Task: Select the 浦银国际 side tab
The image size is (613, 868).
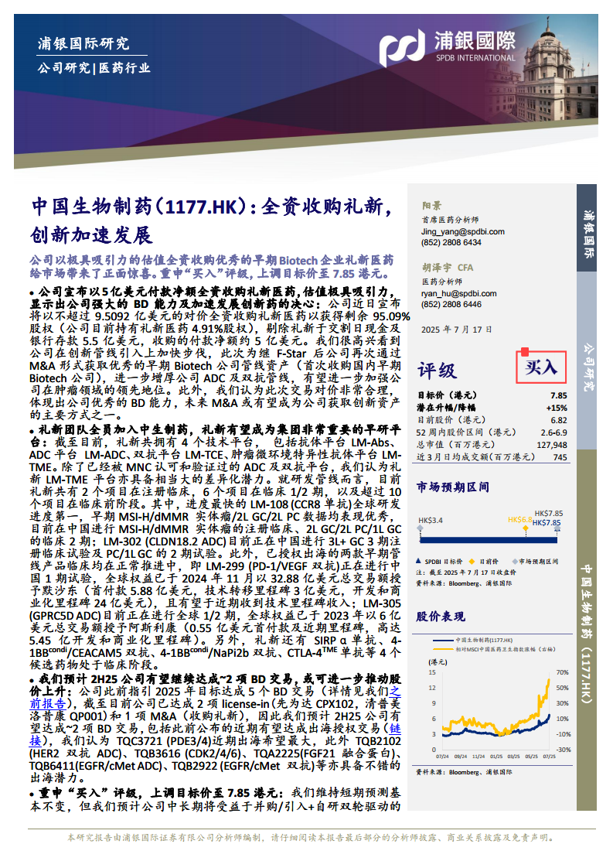Action: click(x=587, y=227)
